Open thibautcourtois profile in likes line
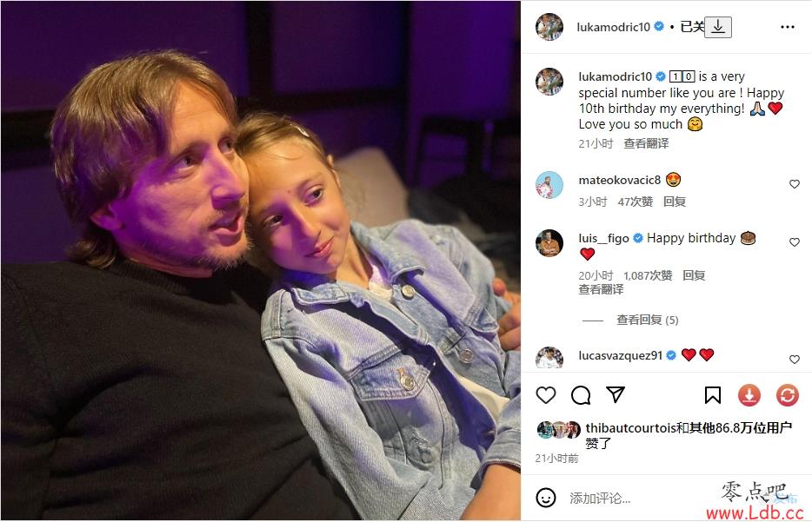This screenshot has width=812, height=522. coord(631,428)
